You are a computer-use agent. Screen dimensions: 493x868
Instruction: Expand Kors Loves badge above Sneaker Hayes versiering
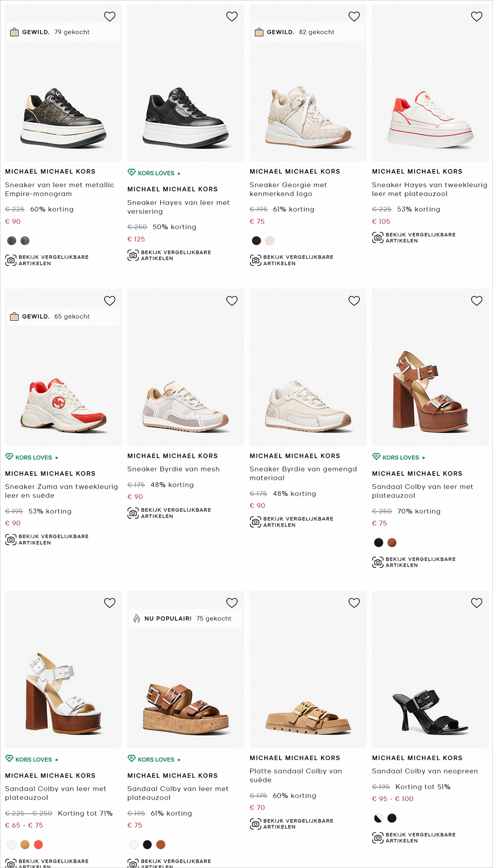pyautogui.click(x=154, y=173)
